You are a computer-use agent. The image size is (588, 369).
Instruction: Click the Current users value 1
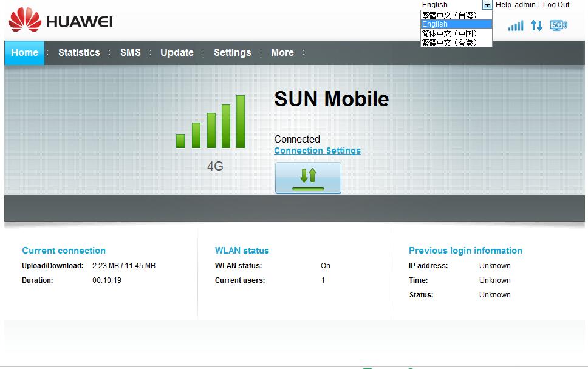click(x=323, y=280)
